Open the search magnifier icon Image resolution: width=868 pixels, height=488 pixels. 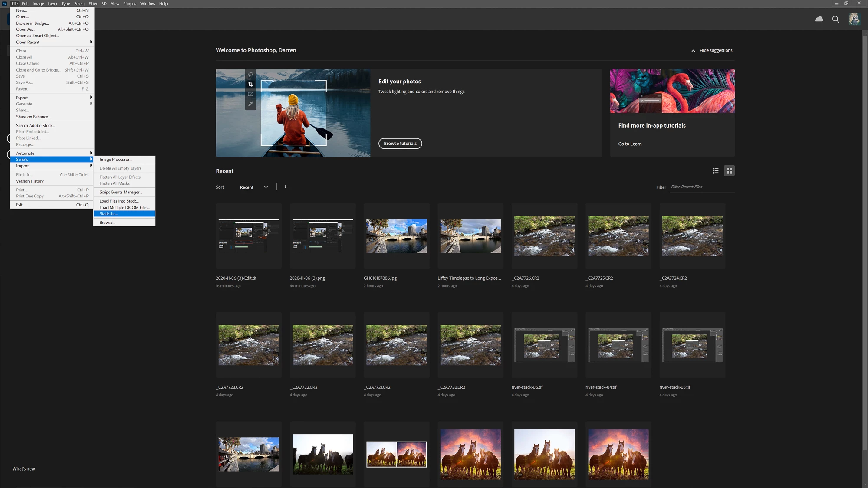pos(835,19)
